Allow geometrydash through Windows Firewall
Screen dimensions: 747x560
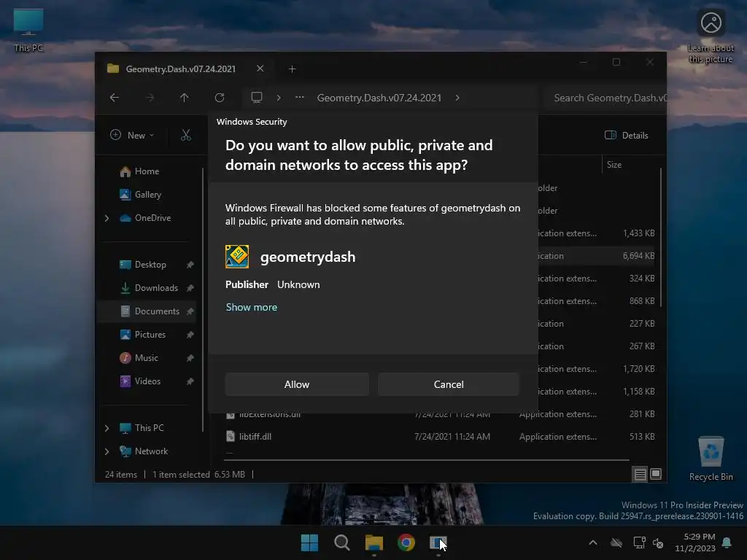coord(297,384)
